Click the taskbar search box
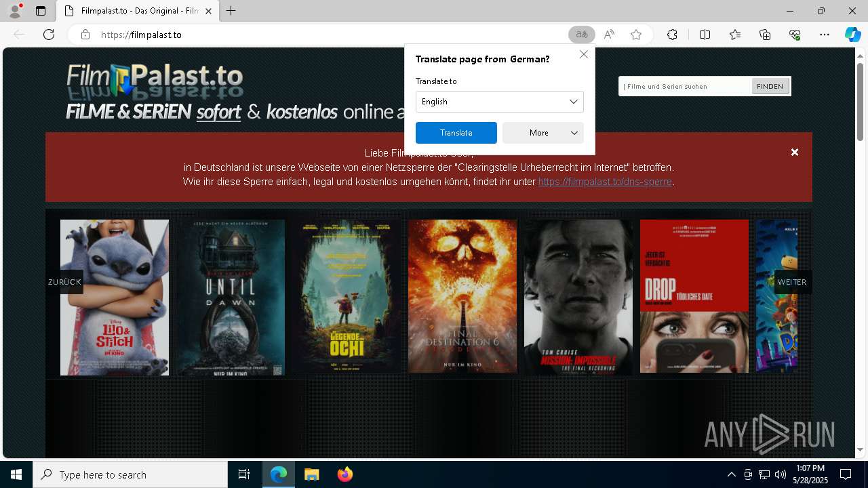Image resolution: width=868 pixels, height=488 pixels. click(130, 474)
